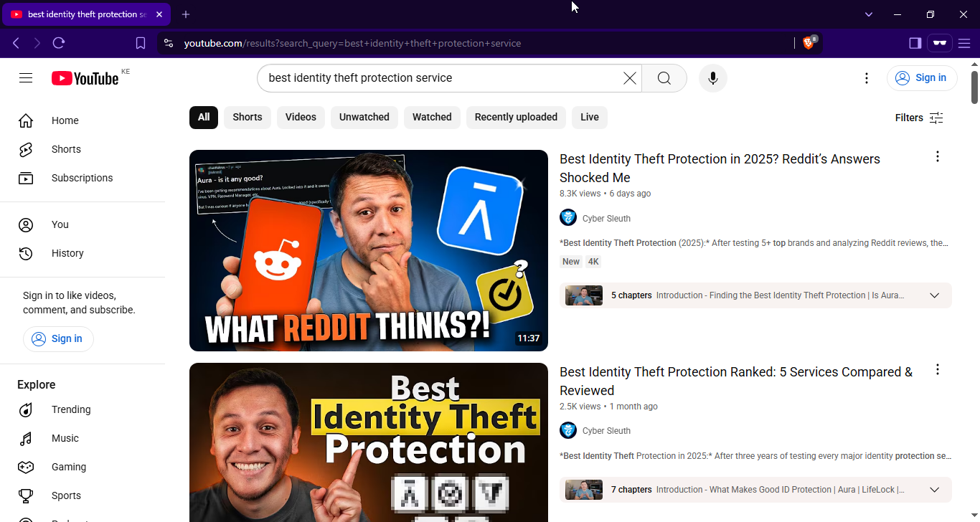
Task: Open Brave Shields lion icon
Action: (x=809, y=43)
